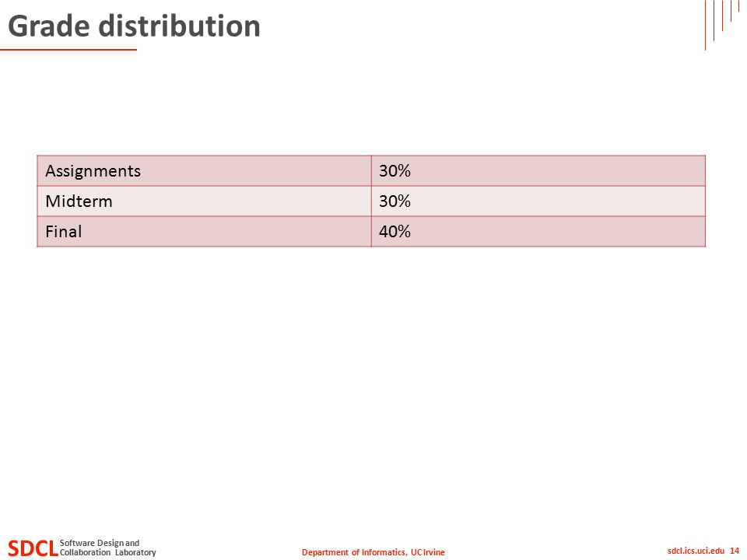This screenshot has width=747, height=560.
Task: Select the Final table cell
Action: point(204,232)
